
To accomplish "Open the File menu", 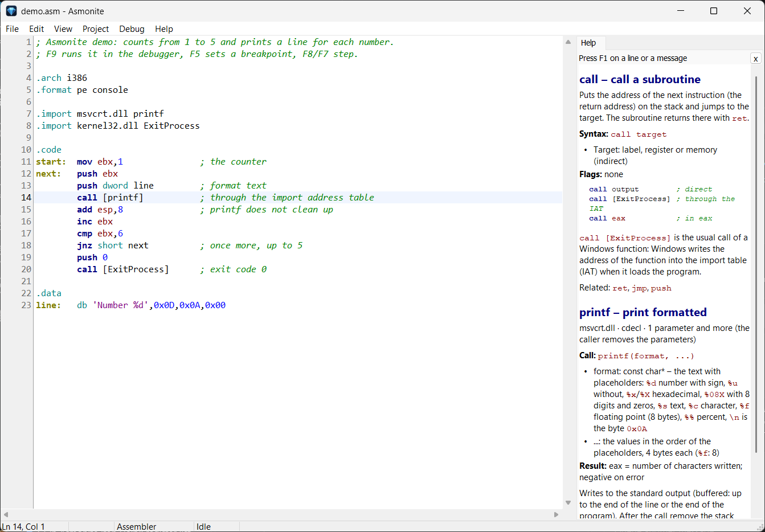I will click(x=12, y=29).
